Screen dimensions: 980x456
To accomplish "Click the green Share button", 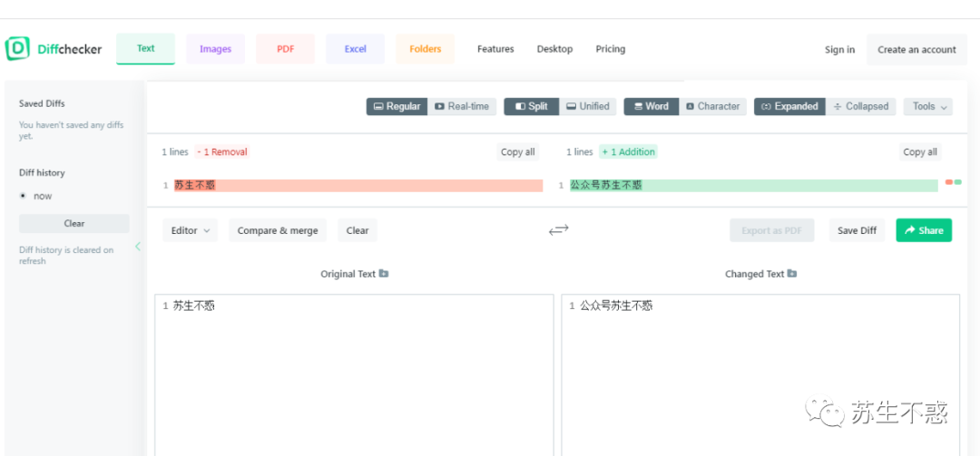I will (x=924, y=230).
